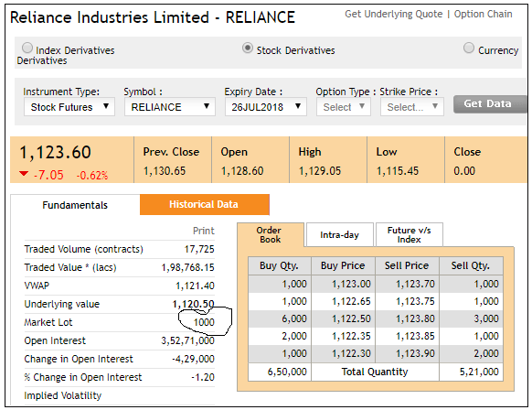Open the Get Underlying Quote link
The width and height of the screenshot is (532, 410).
pyautogui.click(x=394, y=14)
